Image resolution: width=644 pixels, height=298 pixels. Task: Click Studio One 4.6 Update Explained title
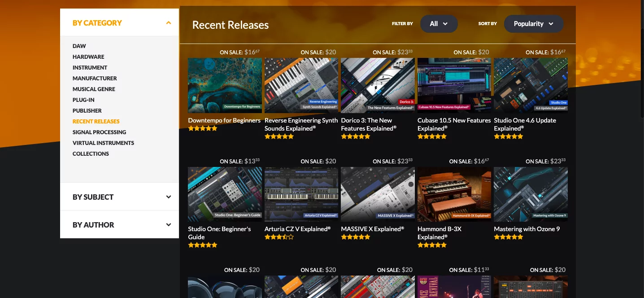(525, 124)
